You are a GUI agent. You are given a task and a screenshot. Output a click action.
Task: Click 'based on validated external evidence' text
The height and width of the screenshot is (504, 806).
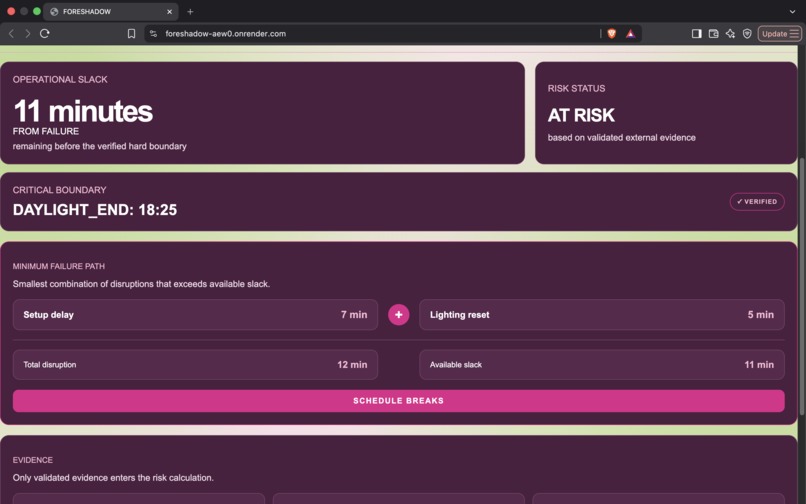point(621,137)
